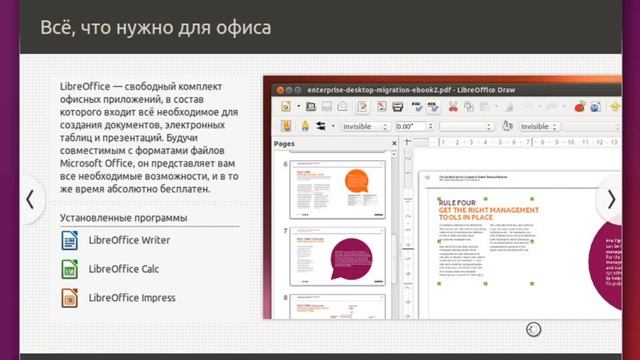Click the line width spinner arrows
Viewport: 640px width, 360px height.
coord(430,127)
